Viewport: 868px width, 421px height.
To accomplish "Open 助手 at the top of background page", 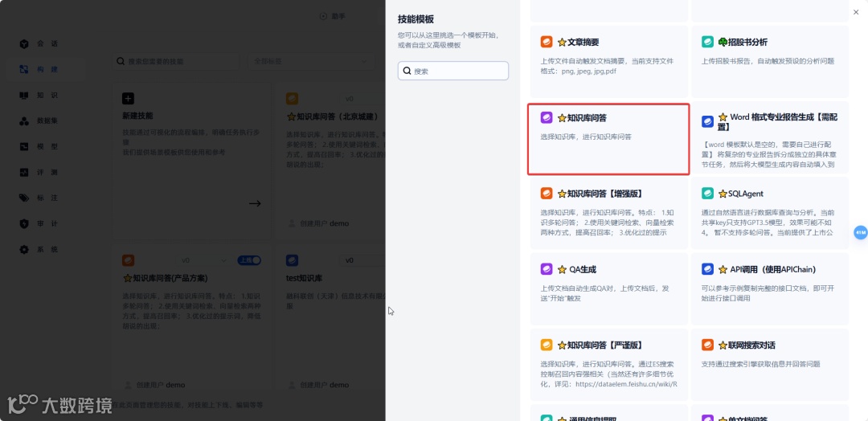I will pyautogui.click(x=333, y=16).
